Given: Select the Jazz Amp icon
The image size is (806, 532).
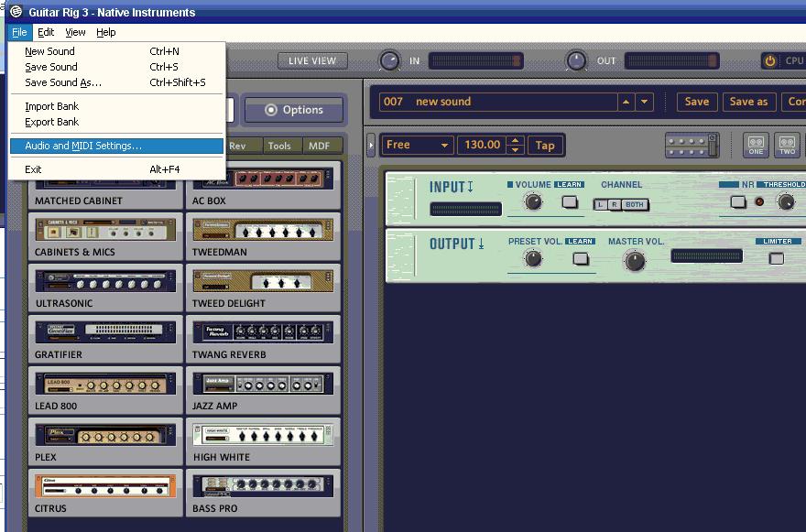Looking at the screenshot, I should click(x=263, y=384).
